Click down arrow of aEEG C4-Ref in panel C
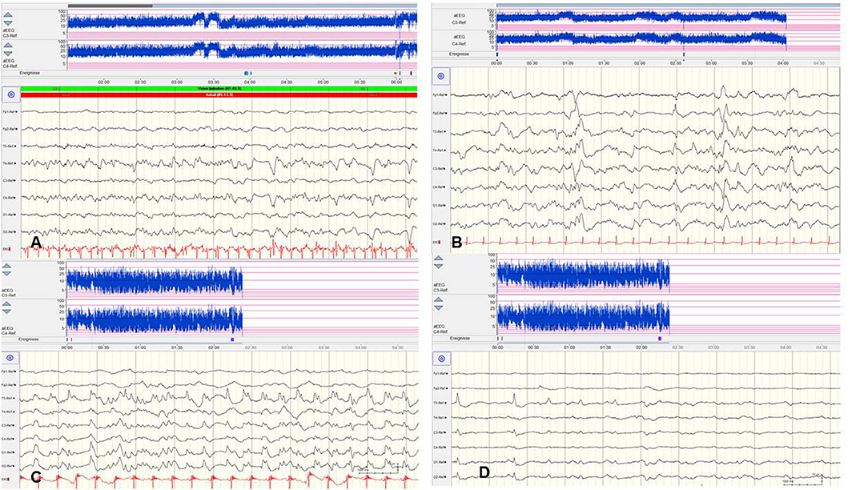The width and height of the screenshot is (868, 490). pyautogui.click(x=6, y=311)
